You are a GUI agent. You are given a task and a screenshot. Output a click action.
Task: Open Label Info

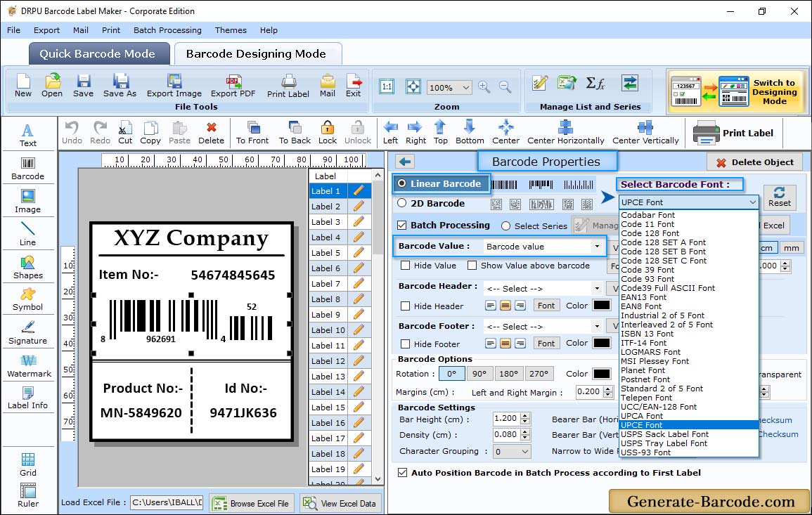28,398
